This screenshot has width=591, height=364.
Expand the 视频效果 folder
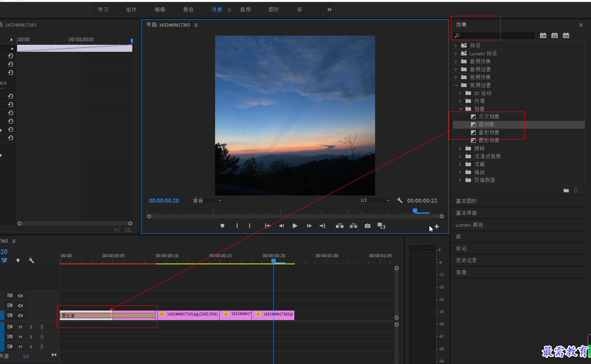tap(456, 77)
